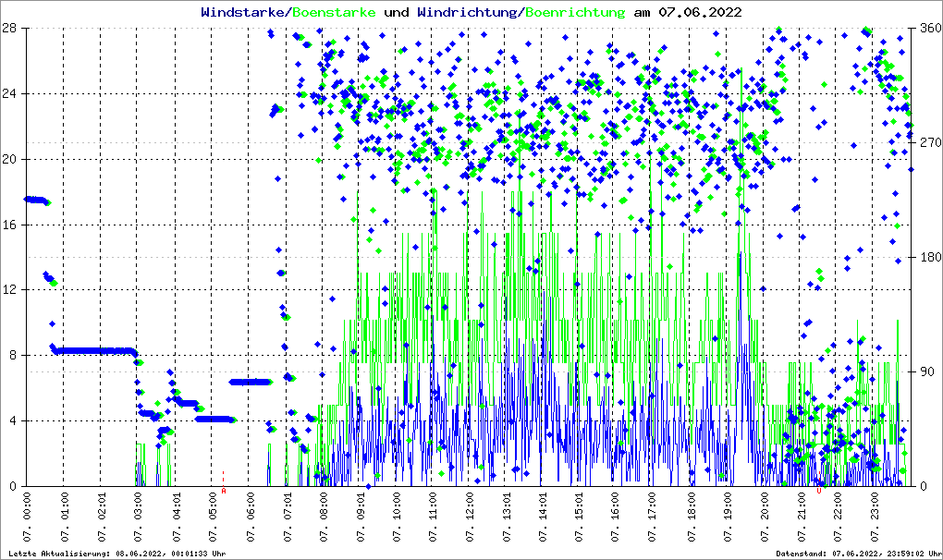Click the 180 degree label on right axis
Viewport: 943px width, 560px height.
(927, 257)
